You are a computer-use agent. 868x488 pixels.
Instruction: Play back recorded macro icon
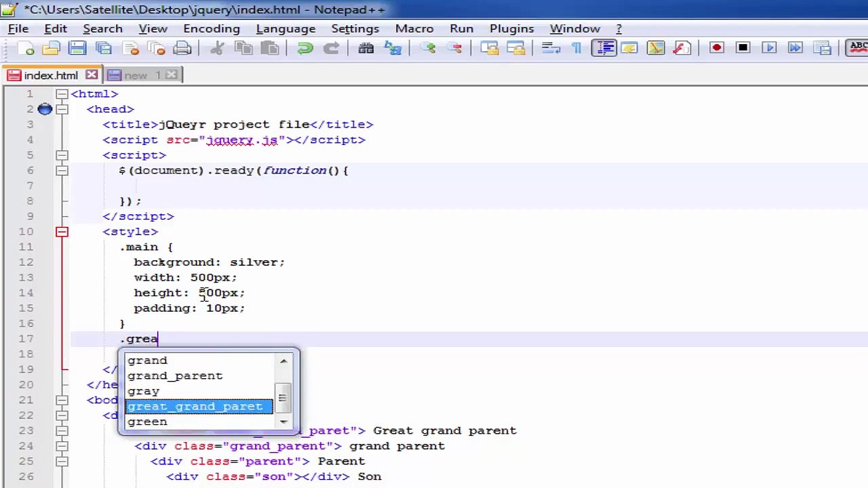pos(769,48)
